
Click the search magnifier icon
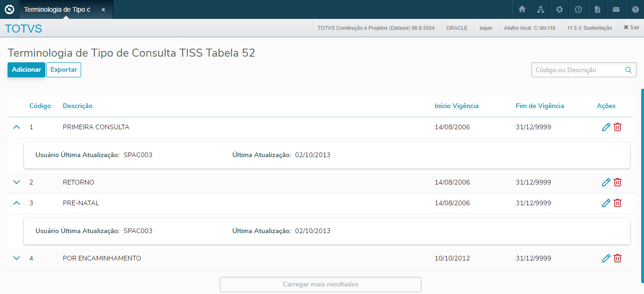click(628, 70)
